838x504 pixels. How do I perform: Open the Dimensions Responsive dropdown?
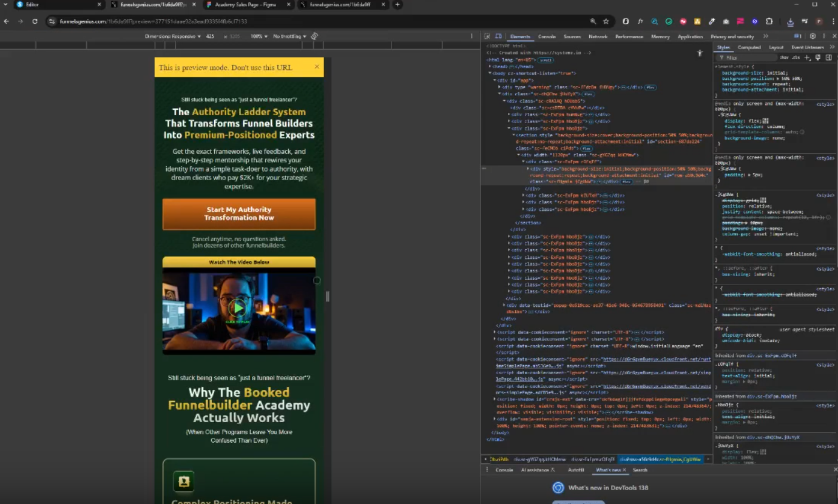tap(172, 36)
